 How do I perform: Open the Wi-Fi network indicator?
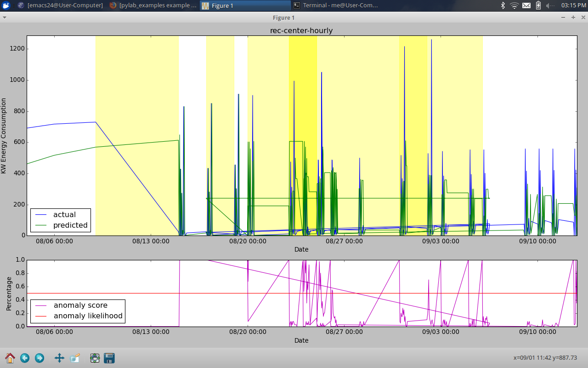click(x=514, y=6)
